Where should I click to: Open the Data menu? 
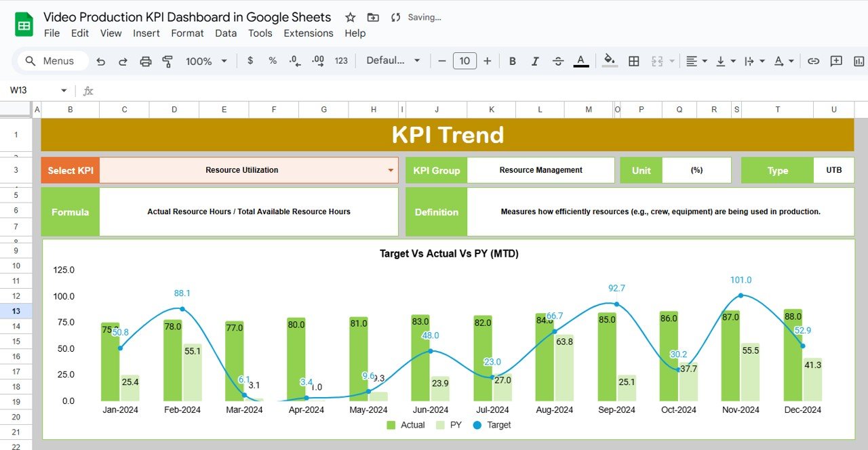[226, 33]
